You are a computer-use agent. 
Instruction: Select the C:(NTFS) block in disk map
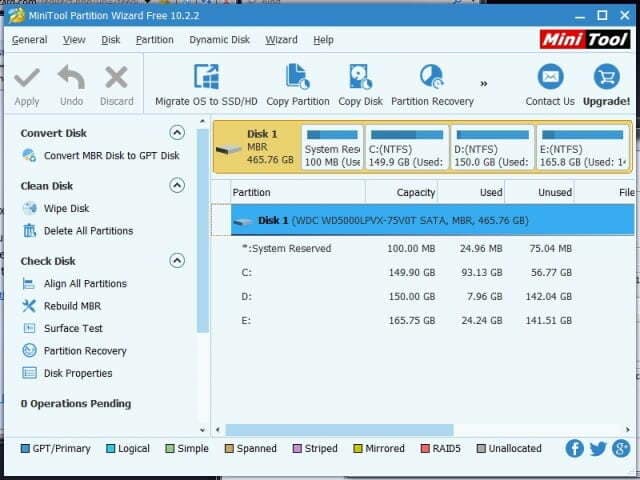(x=406, y=146)
